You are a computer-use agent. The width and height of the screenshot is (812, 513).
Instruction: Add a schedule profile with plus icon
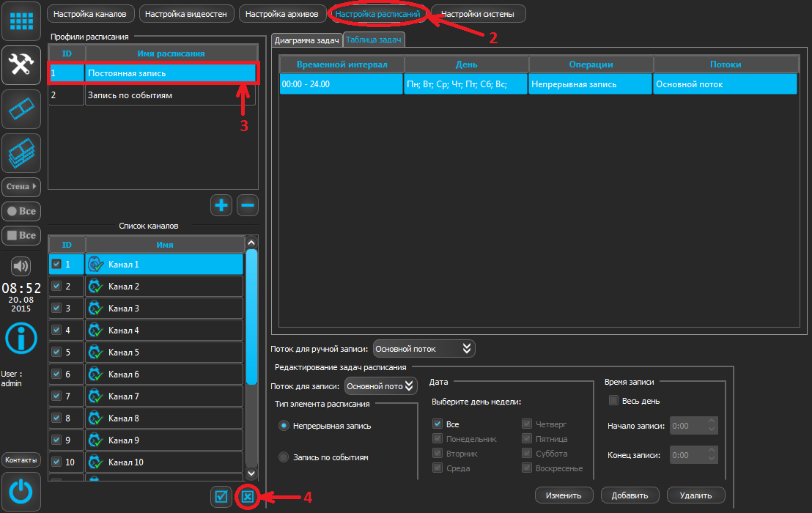tap(221, 205)
